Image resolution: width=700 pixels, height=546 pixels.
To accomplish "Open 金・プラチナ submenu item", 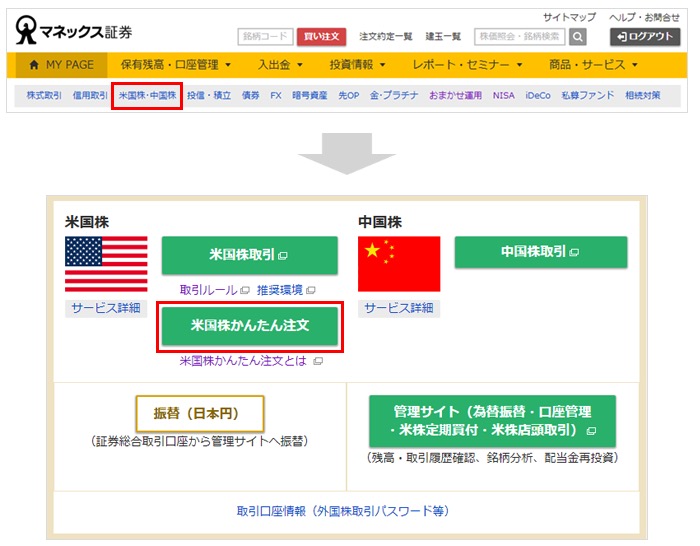I will click(394, 95).
